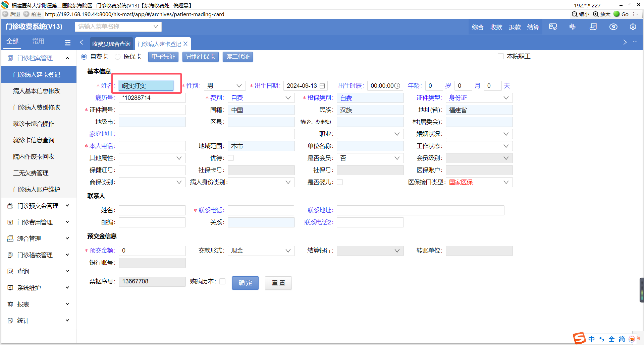644x345 pixels.
Task: Open the 是否会员 dropdown
Action: [x=370, y=158]
